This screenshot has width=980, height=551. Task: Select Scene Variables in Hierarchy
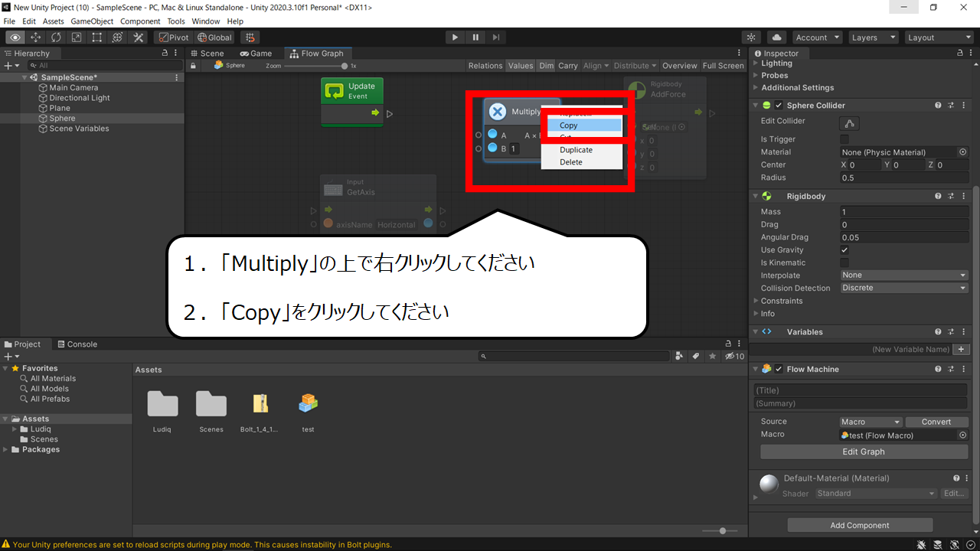point(79,129)
